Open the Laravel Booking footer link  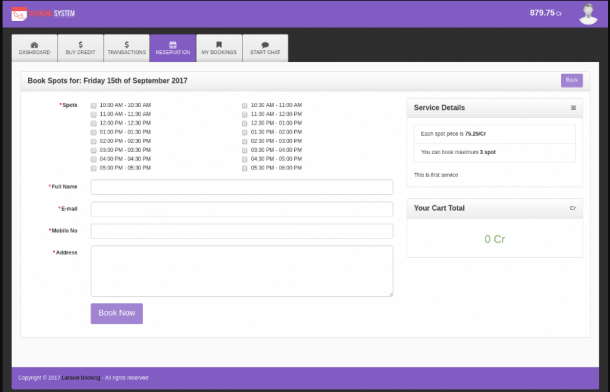[x=81, y=378]
